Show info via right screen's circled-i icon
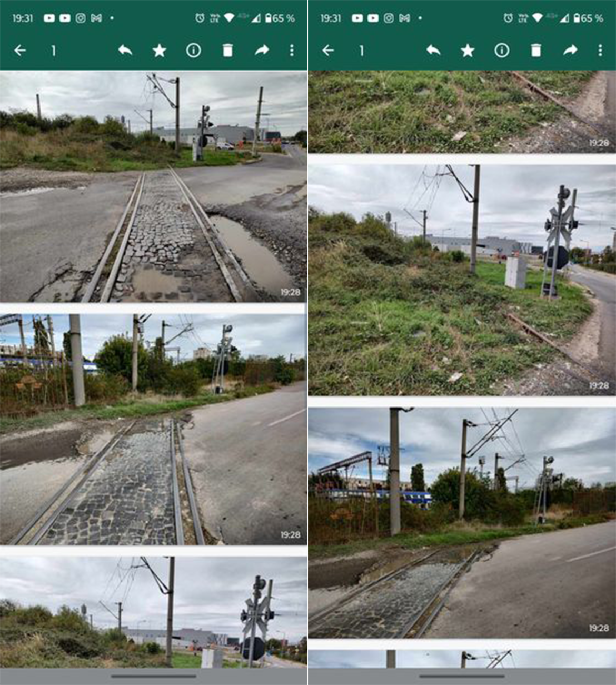Image resolution: width=616 pixels, height=685 pixels. tap(501, 51)
